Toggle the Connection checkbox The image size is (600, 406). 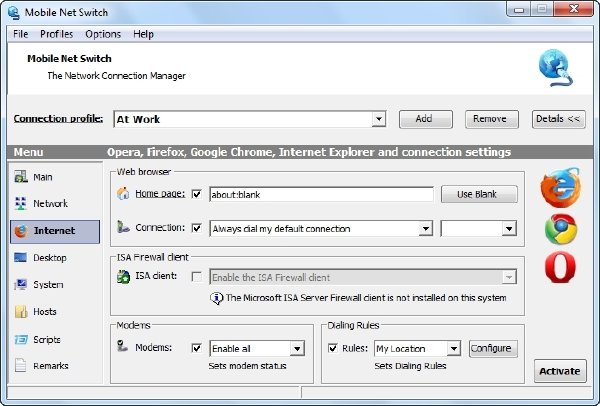click(197, 228)
